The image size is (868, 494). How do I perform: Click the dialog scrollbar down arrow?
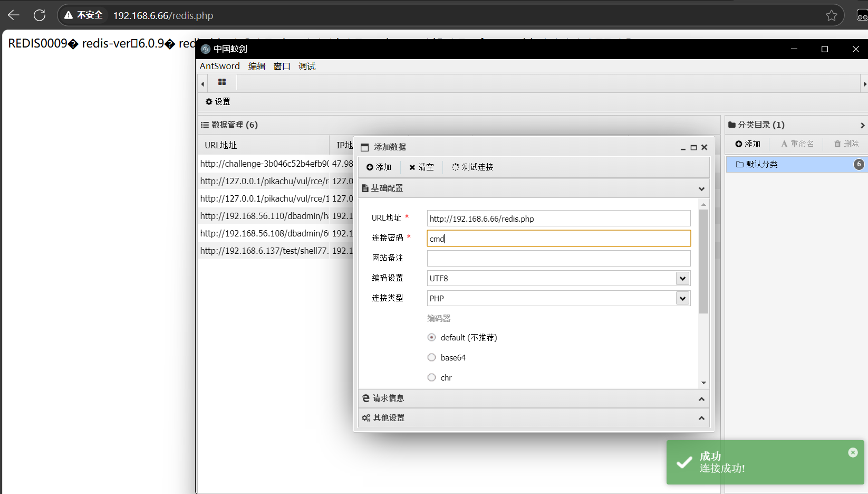pos(703,383)
